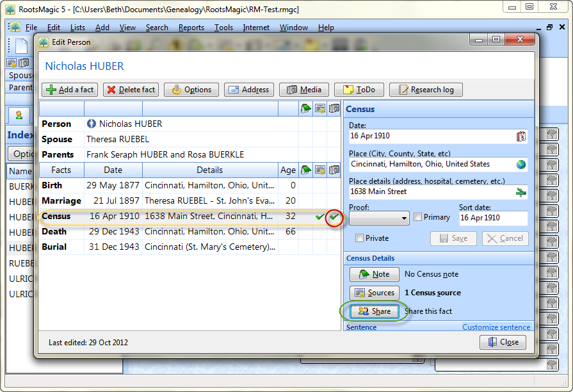Click small media icon below the main toolbar

(x=24, y=63)
